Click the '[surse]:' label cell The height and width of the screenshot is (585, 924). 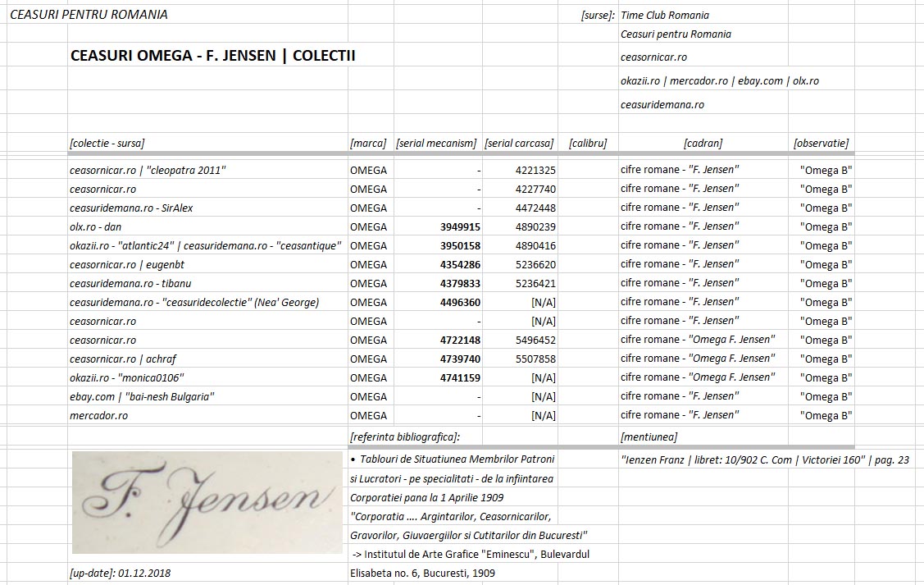click(598, 16)
